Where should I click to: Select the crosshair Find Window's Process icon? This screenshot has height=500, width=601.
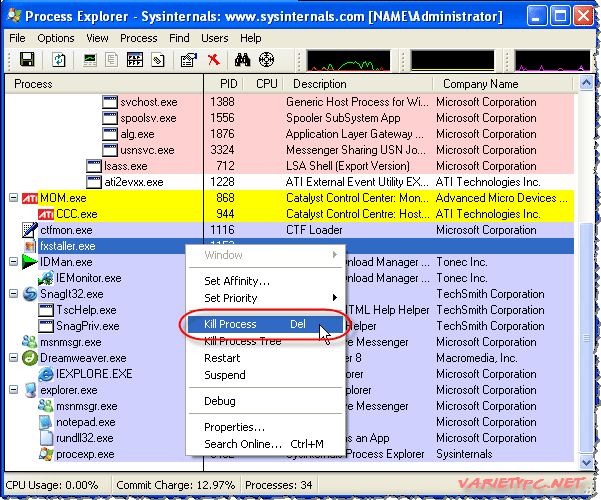[266, 60]
